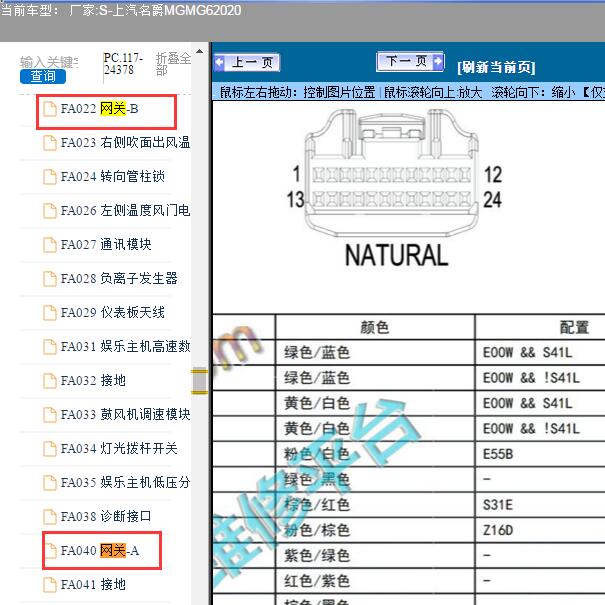Click the scroll up arrow in tree panel
Viewport: 605px width, 605px height.
[199, 51]
